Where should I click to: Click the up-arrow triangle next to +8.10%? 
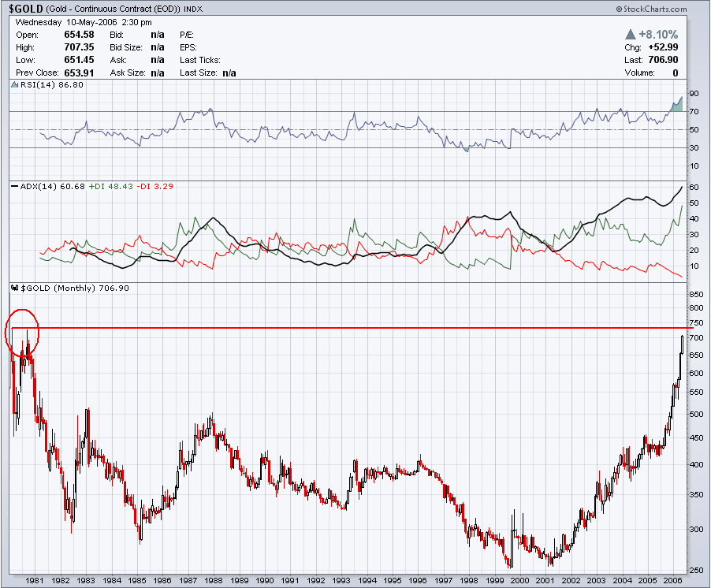(x=631, y=34)
